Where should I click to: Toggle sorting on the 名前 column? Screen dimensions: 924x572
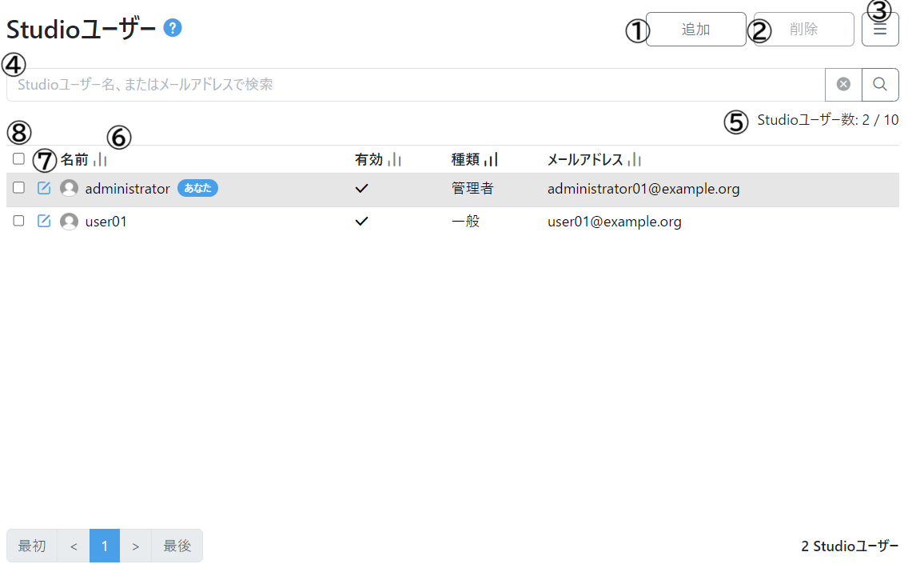[100, 159]
